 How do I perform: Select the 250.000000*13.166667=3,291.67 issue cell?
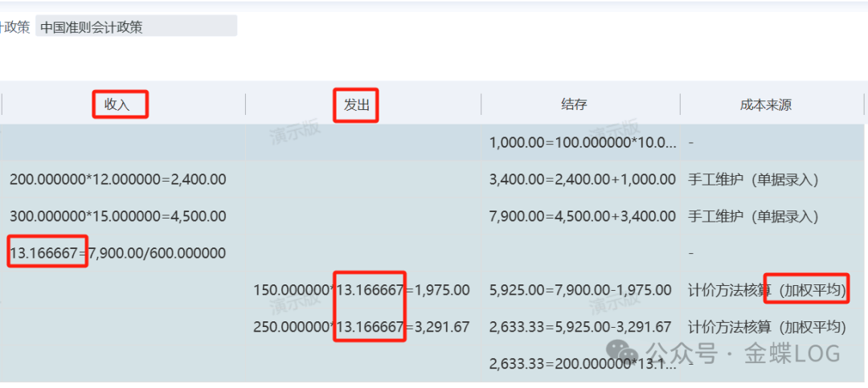click(361, 327)
